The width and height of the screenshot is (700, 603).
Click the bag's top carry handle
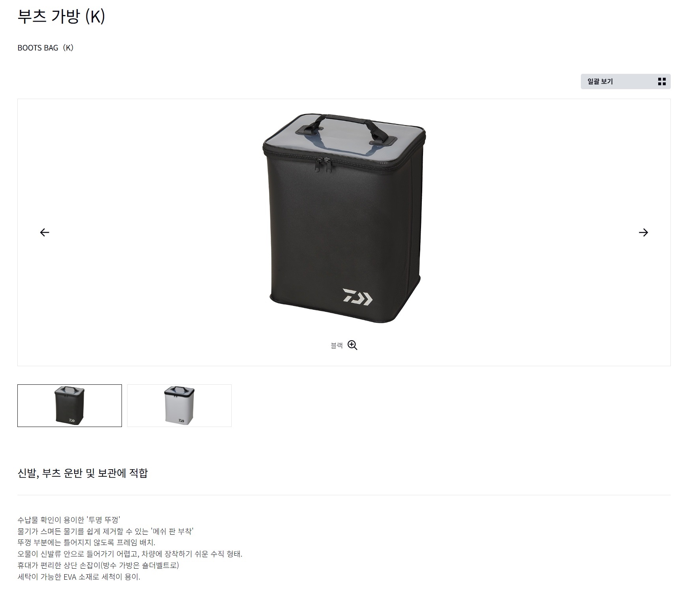(x=344, y=127)
